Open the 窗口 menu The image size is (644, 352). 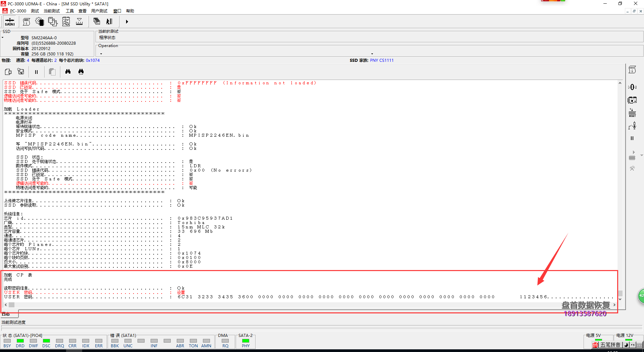click(117, 11)
